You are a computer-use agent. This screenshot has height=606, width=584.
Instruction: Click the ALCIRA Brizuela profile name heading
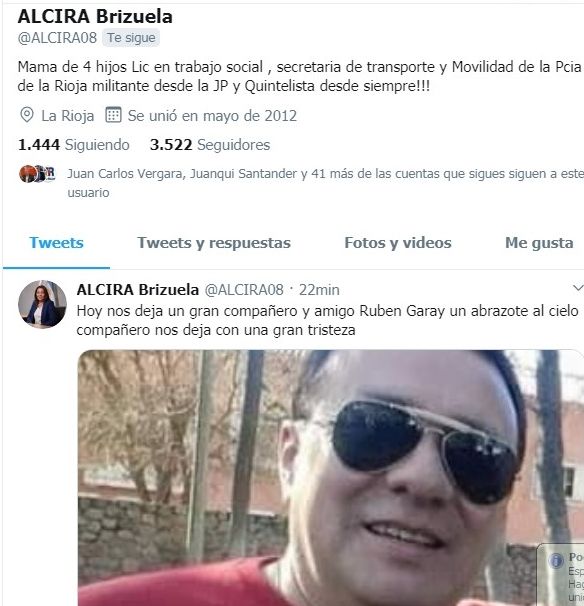[x=95, y=16]
